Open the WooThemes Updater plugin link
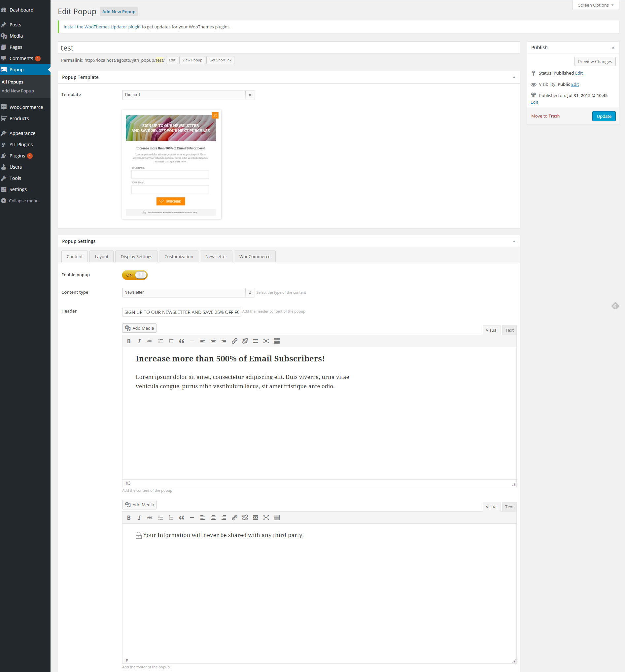625x672 pixels. pyautogui.click(x=102, y=27)
